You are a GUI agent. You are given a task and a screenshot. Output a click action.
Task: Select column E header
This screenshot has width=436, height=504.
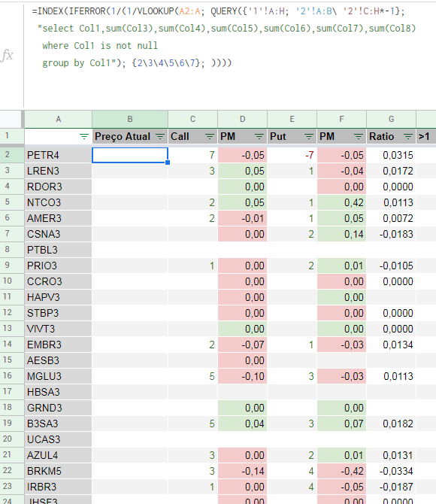click(x=292, y=120)
